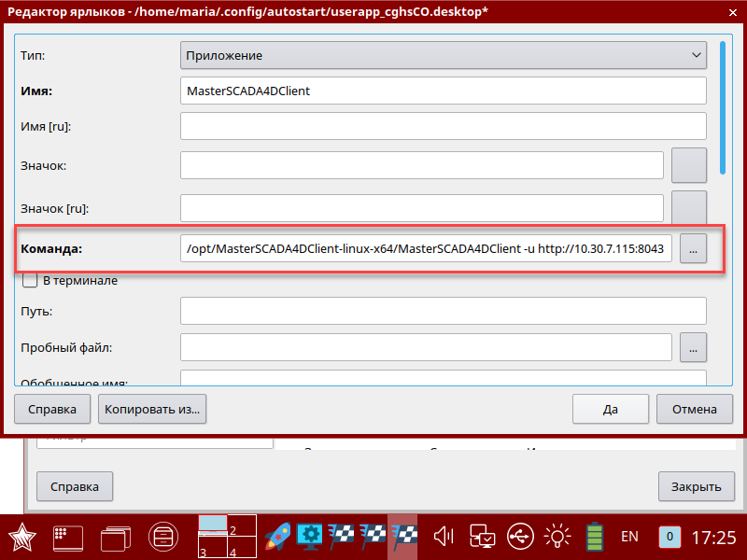Enable the "В терминале" checkbox

coord(29,280)
